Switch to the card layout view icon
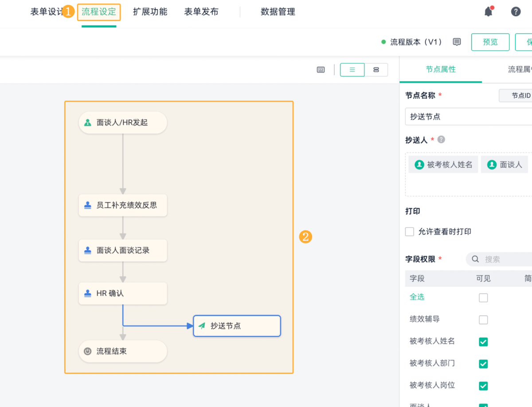532x407 pixels. point(376,70)
